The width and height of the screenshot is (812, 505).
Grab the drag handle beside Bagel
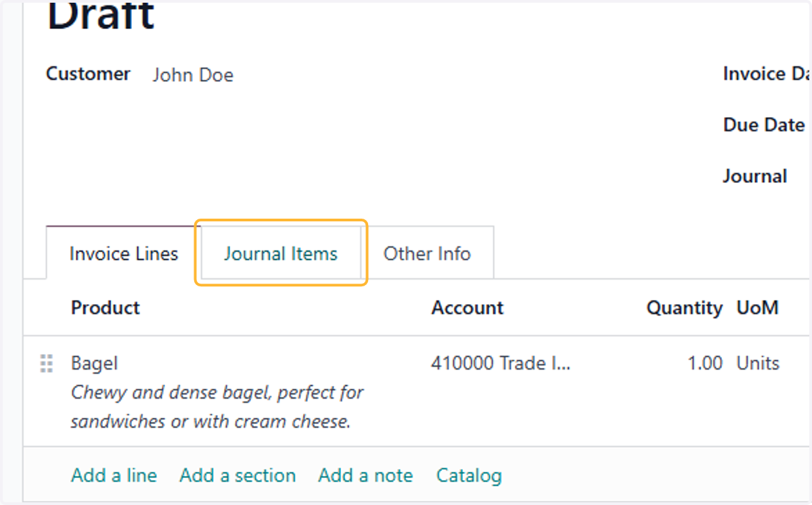tap(46, 364)
